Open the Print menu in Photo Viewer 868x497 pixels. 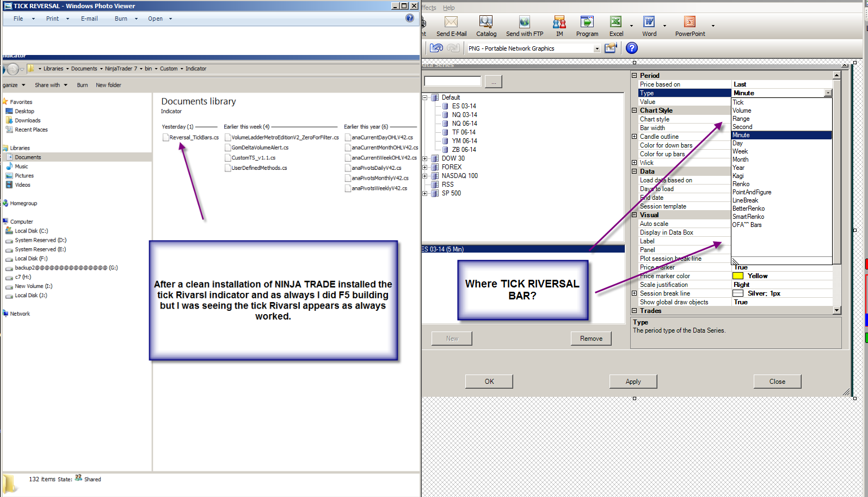(x=53, y=19)
